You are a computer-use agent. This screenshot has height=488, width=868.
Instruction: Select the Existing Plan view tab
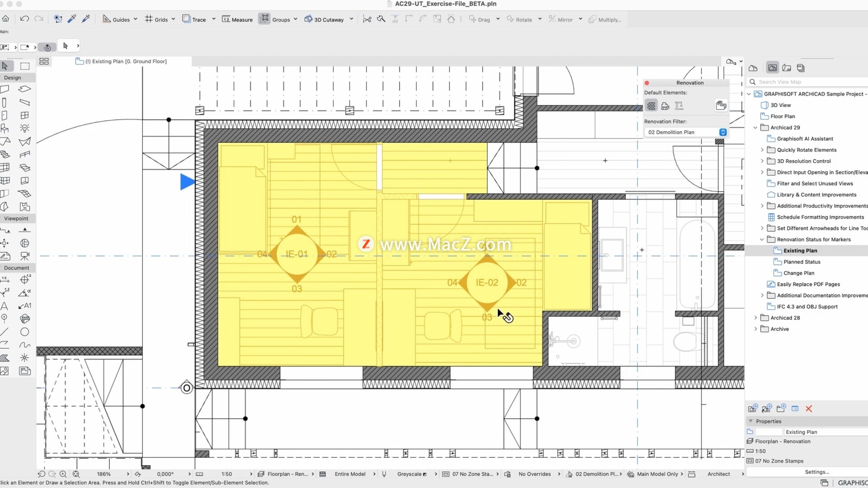coord(122,61)
